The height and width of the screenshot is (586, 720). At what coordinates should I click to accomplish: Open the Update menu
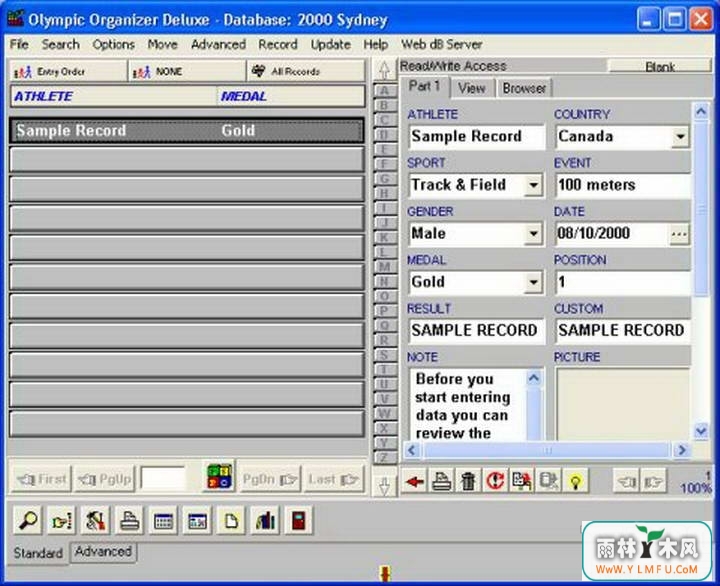pyautogui.click(x=331, y=45)
